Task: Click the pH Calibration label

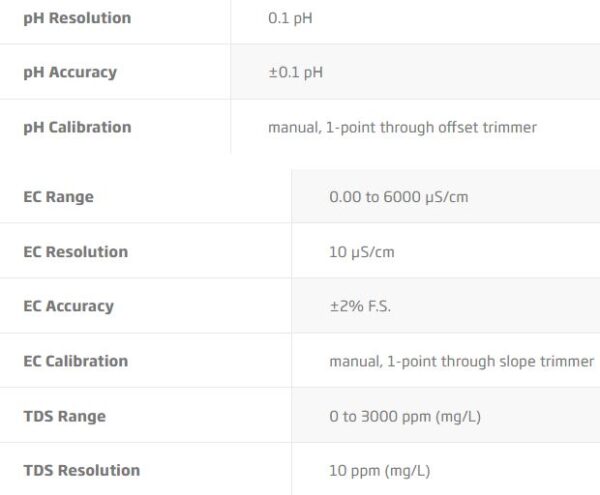Action: point(77,127)
